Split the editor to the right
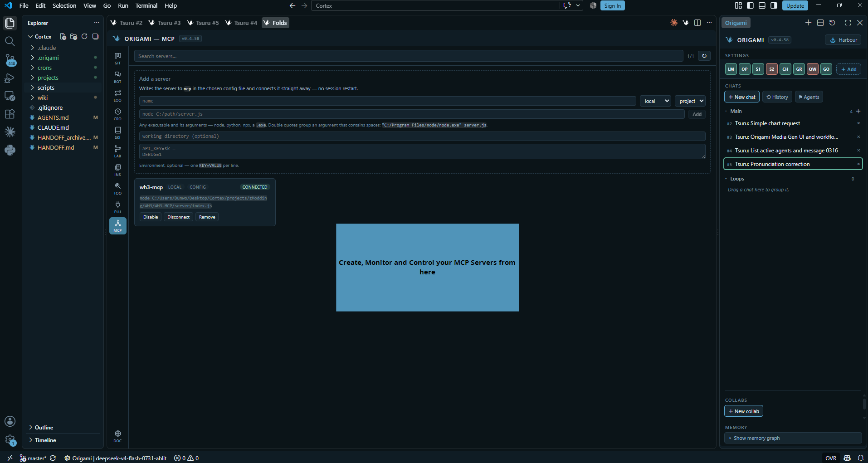This screenshot has height=463, width=868. [697, 23]
